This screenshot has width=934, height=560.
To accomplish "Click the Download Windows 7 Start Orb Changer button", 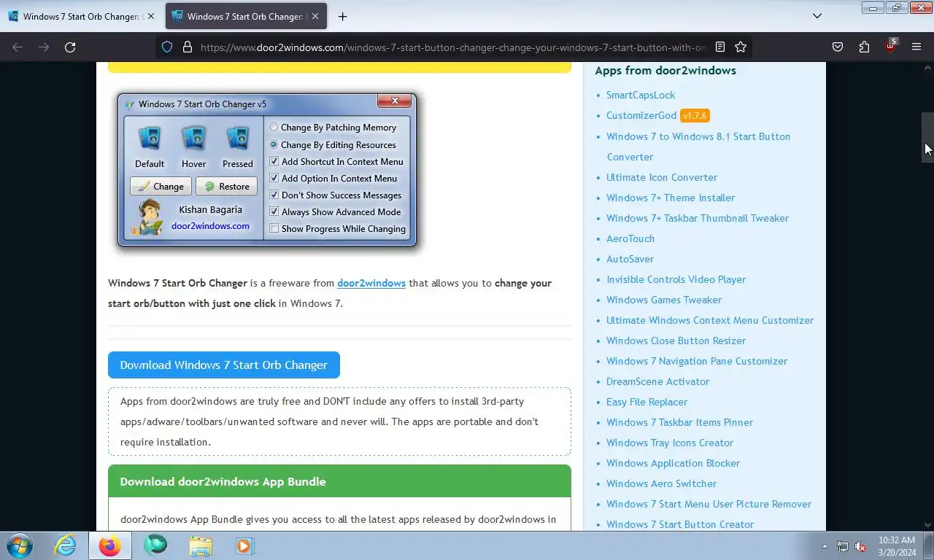I will tap(224, 365).
